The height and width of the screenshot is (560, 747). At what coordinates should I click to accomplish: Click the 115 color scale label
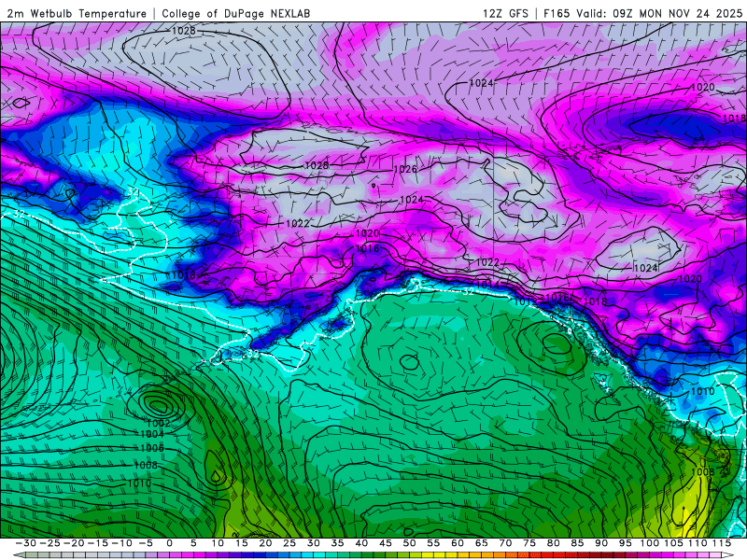(x=721, y=543)
